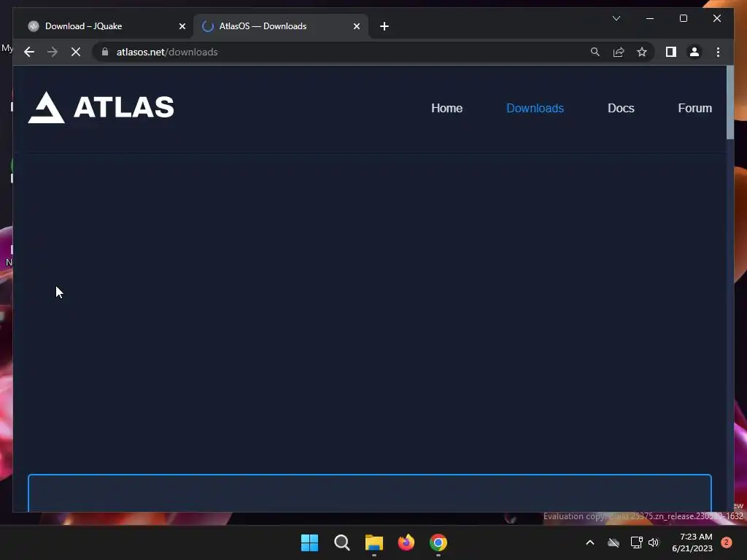Open the zoom magnifier icon in address bar

coord(595,52)
